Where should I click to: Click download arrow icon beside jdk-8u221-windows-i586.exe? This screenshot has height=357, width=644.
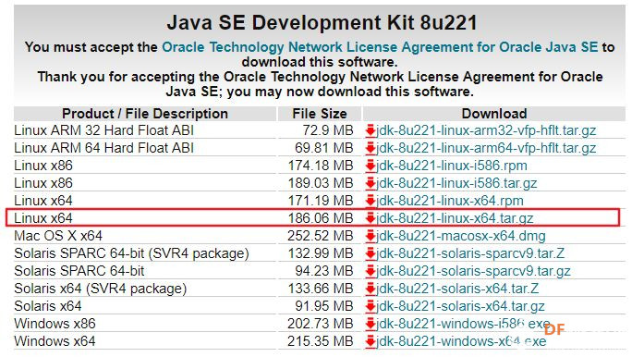click(x=371, y=324)
